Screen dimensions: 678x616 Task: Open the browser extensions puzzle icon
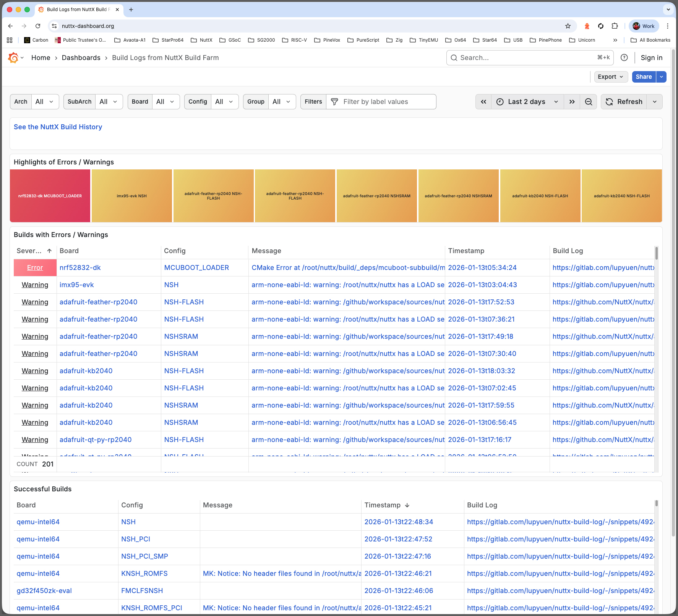pos(615,26)
